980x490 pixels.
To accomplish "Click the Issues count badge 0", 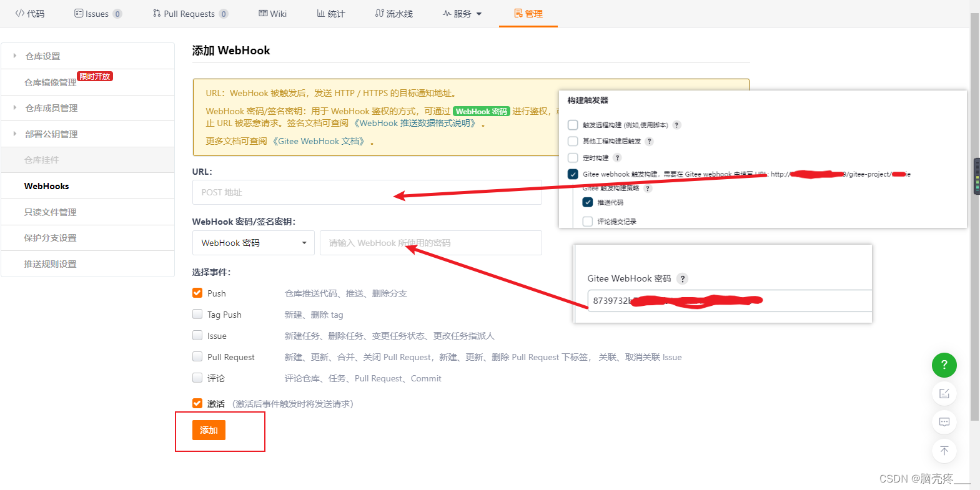I will 117,14.
